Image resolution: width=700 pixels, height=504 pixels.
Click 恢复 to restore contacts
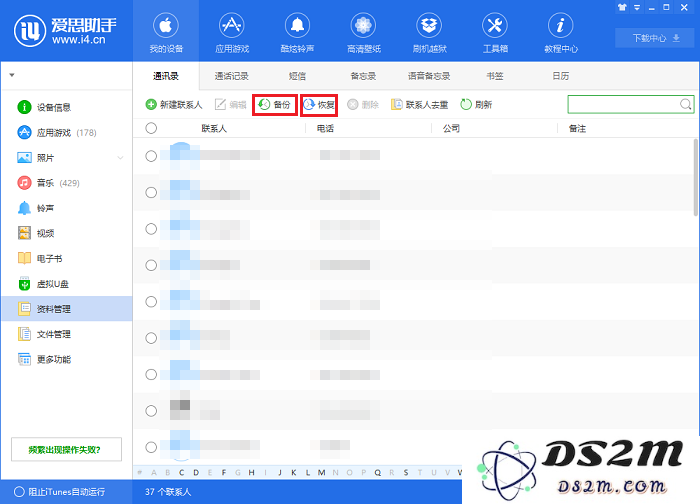(x=319, y=104)
